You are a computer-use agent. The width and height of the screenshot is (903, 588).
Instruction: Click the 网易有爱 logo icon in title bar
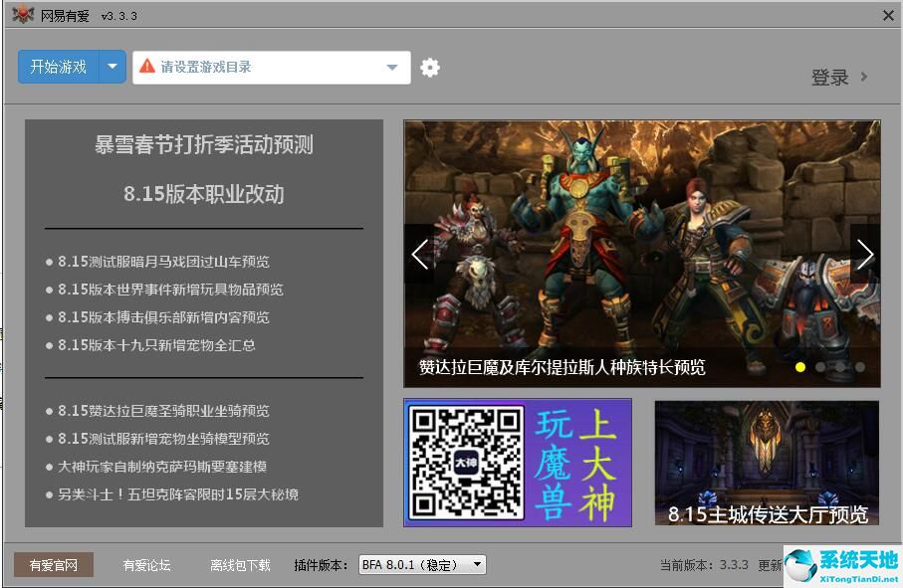23,14
